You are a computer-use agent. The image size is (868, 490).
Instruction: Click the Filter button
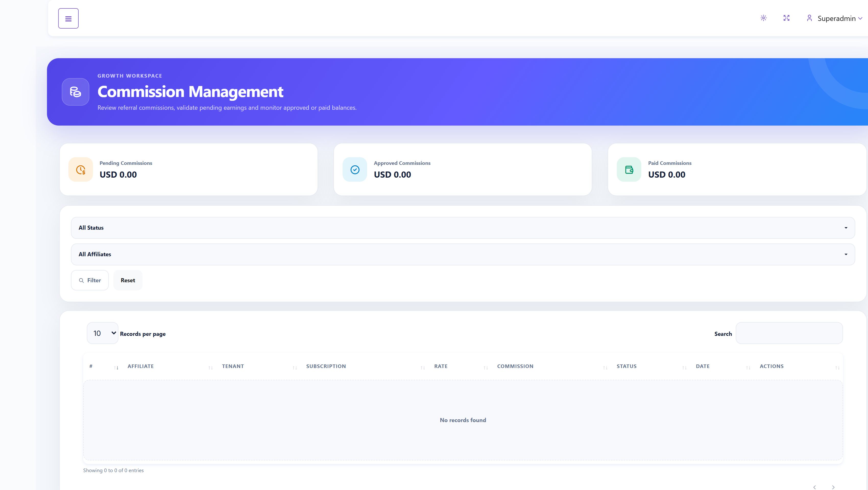click(90, 280)
